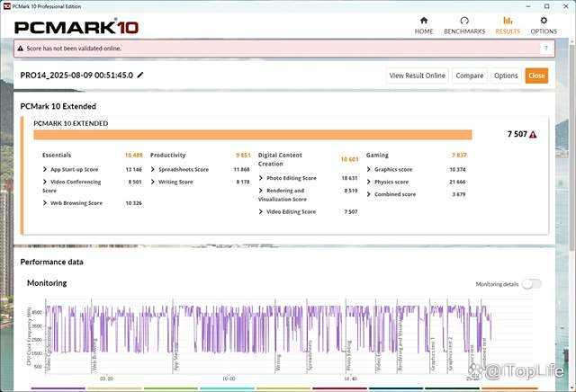The height and width of the screenshot is (392, 576).
Task: Maximize the PCMark 10 window
Action: 547,6
